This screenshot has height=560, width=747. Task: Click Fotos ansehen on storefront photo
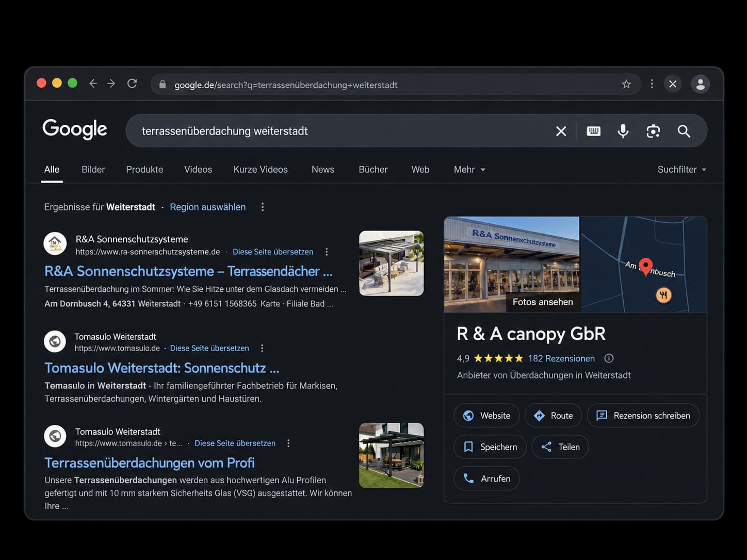pyautogui.click(x=543, y=302)
